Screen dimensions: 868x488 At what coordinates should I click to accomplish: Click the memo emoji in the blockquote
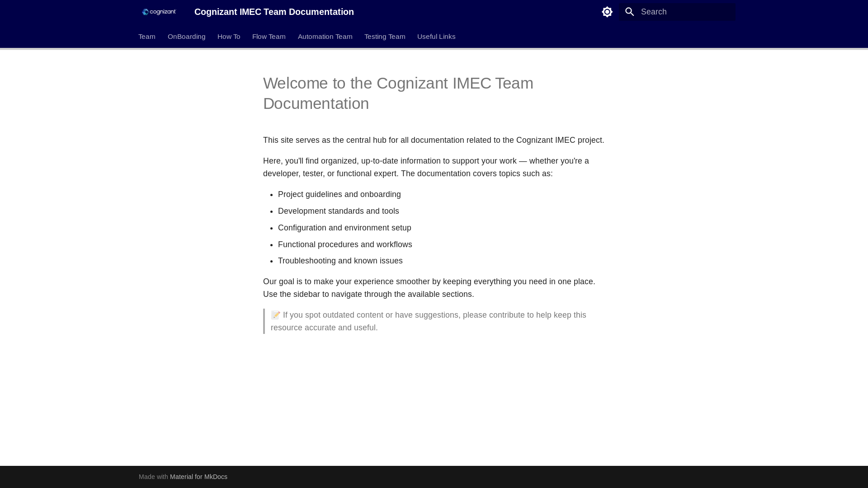coord(276,315)
